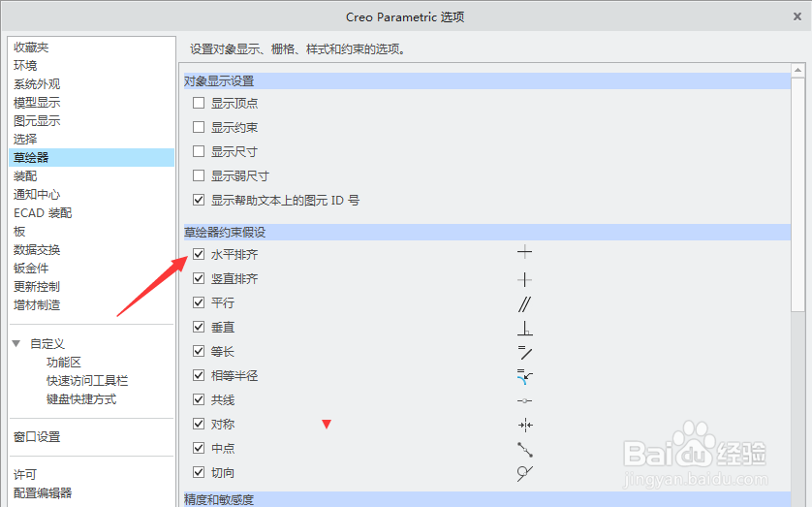812x507 pixels.
Task: Uncheck the 切向 constraint checkbox
Action: (x=199, y=472)
